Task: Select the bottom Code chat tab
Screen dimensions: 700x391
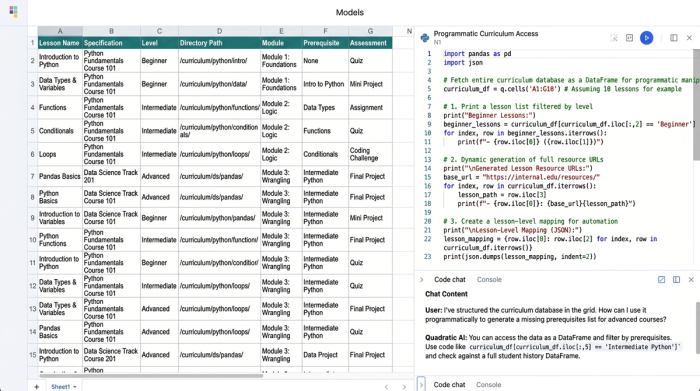Action: 449,384
